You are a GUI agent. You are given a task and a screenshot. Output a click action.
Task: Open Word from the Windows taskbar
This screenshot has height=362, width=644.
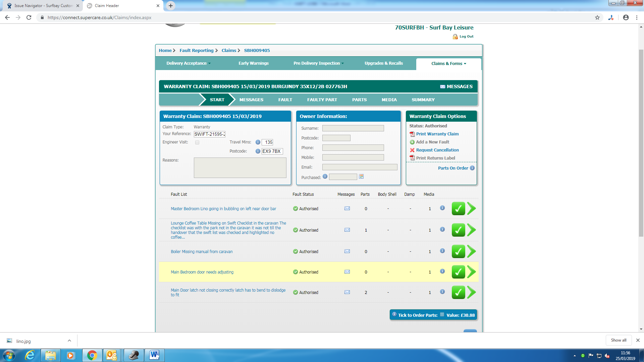(155, 355)
